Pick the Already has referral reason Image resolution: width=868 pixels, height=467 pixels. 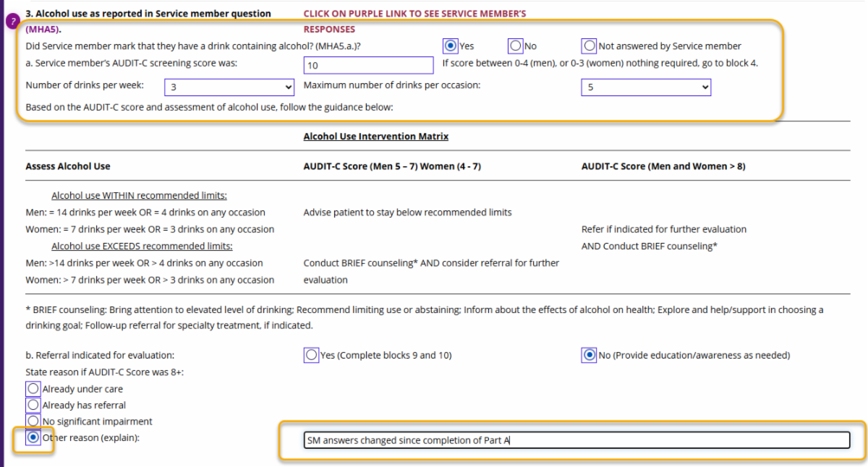[x=33, y=405]
